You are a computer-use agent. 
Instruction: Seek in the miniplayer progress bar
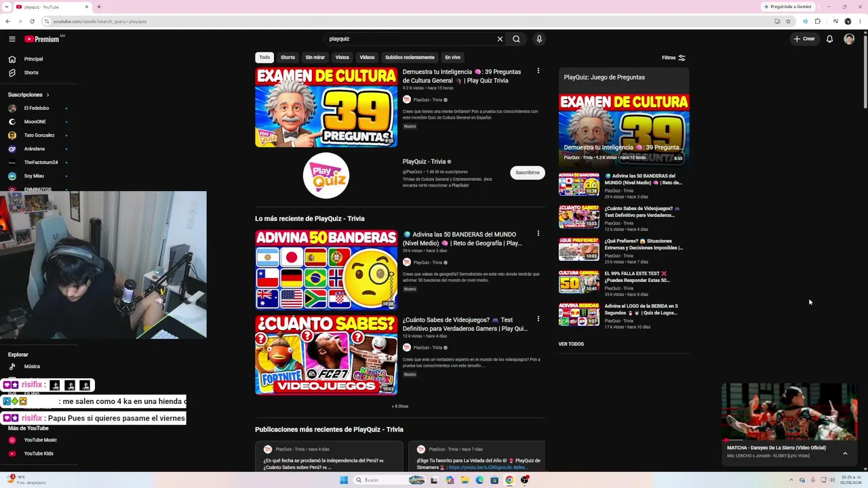789,441
